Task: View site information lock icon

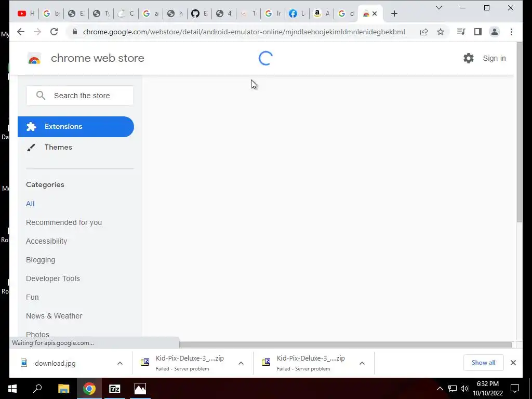Action: [x=75, y=32]
